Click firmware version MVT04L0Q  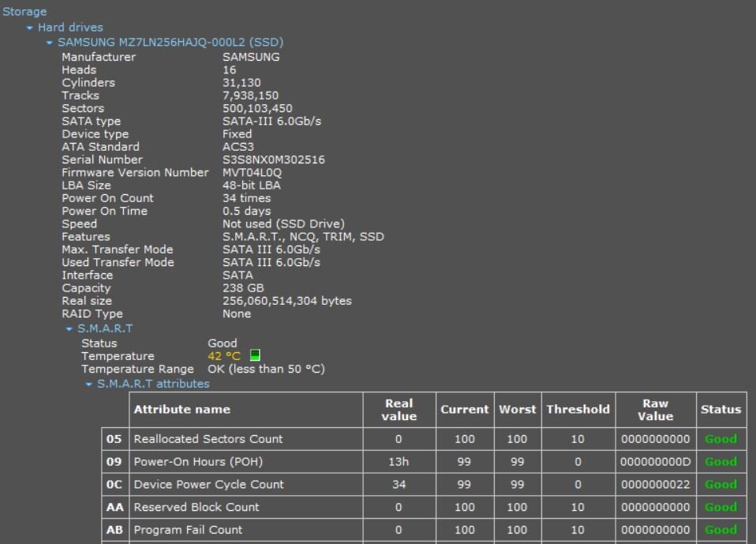[252, 173]
